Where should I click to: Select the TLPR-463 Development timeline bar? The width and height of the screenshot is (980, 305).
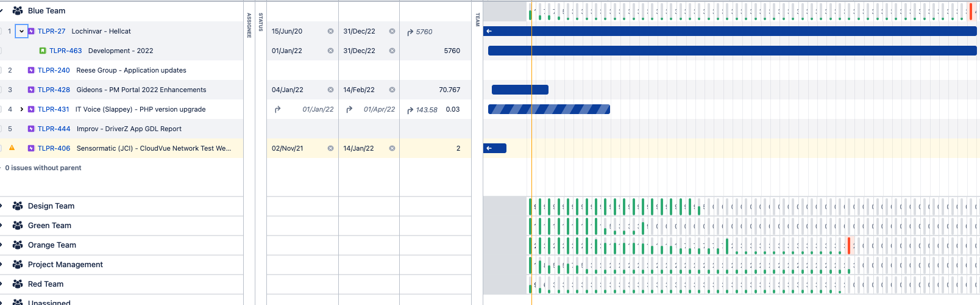tap(733, 51)
